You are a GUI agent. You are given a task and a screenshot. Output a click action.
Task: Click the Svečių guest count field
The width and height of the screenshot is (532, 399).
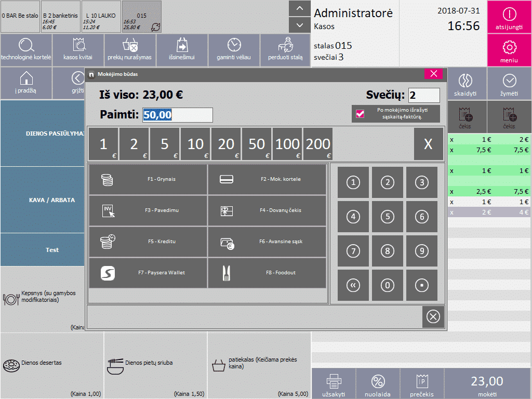423,95
